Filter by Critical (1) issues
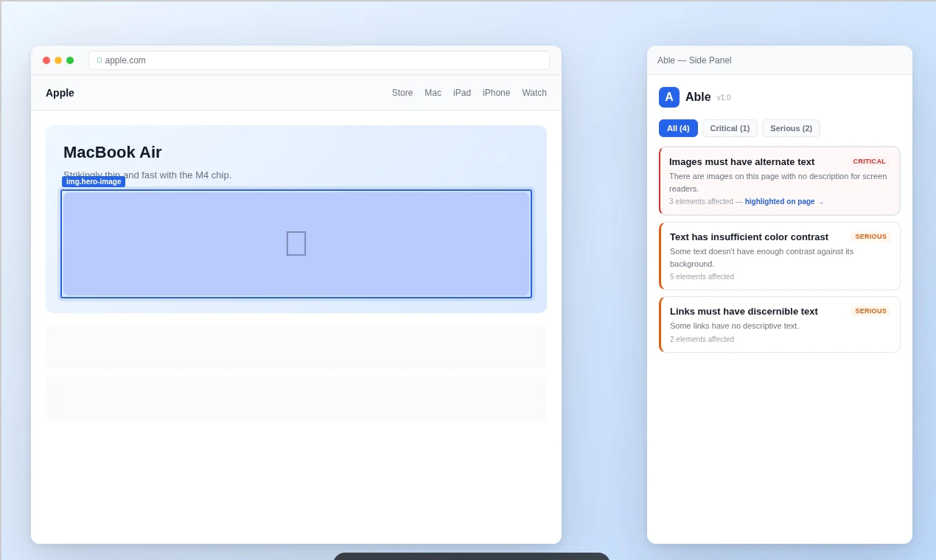This screenshot has height=560, width=936. coord(730,128)
